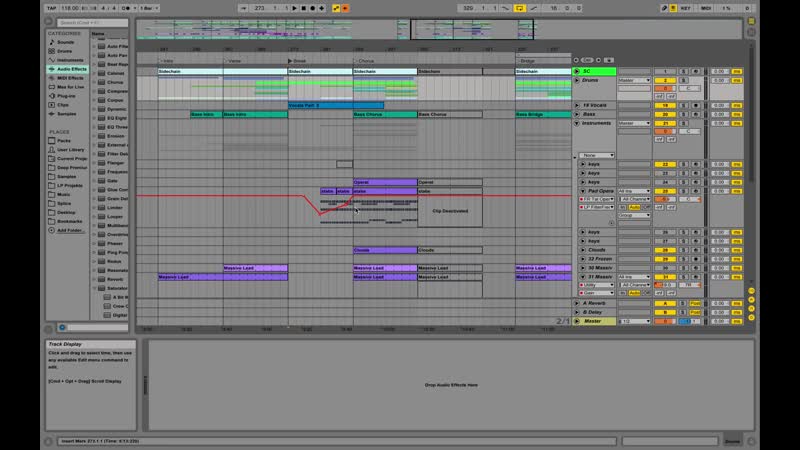Screen dimensions: 800x450
Task: Click the Master track name
Action: [x=592, y=321]
